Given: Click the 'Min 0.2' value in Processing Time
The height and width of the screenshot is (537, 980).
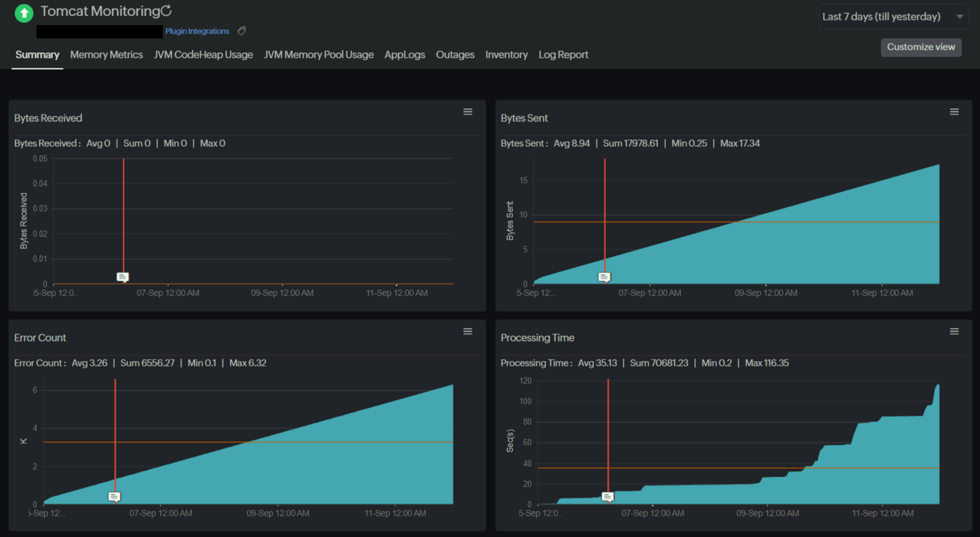Looking at the screenshot, I should coord(716,363).
